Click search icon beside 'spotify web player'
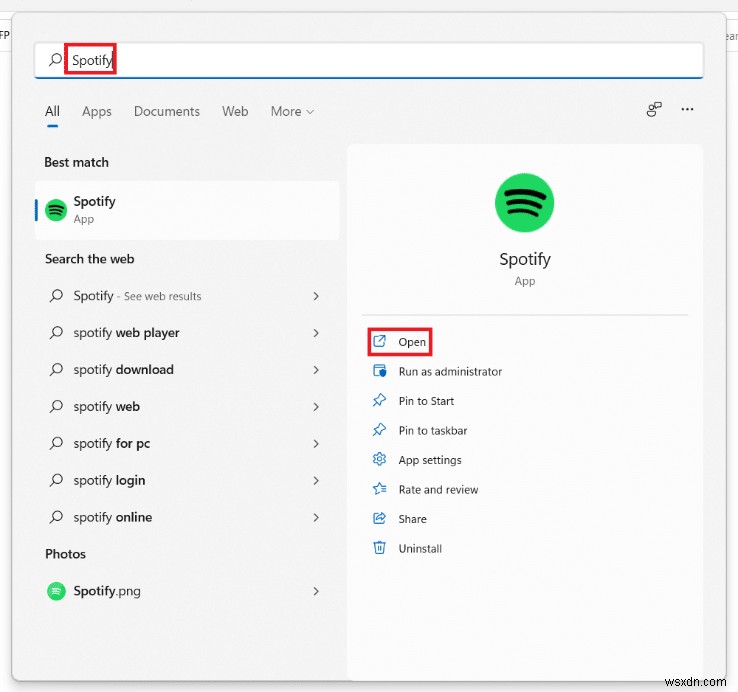 click(x=56, y=332)
